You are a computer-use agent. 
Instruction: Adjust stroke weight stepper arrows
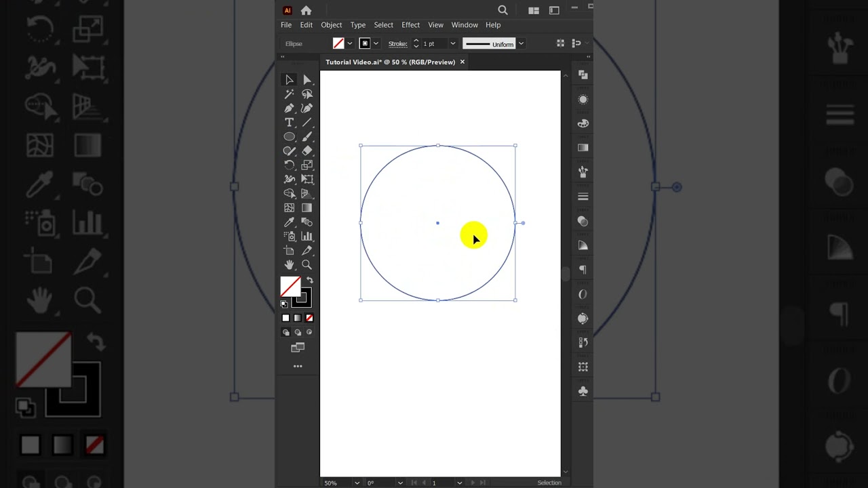416,43
